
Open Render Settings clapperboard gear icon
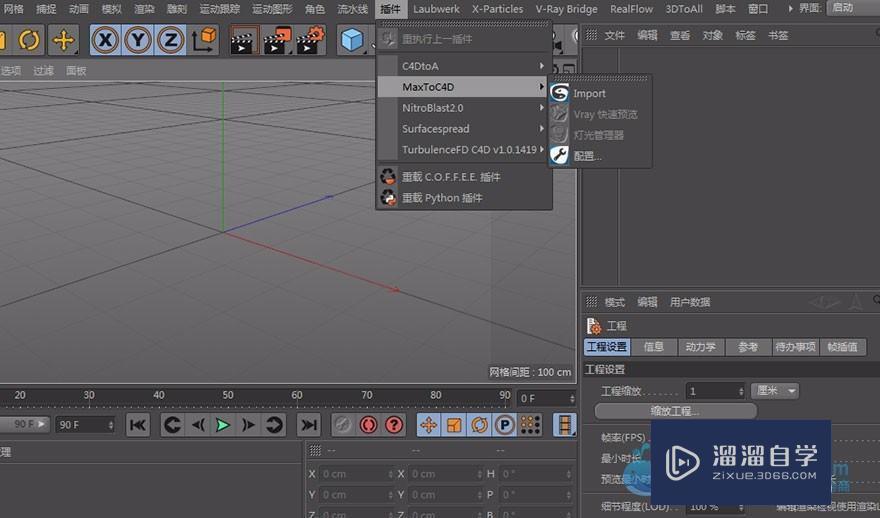[x=310, y=40]
